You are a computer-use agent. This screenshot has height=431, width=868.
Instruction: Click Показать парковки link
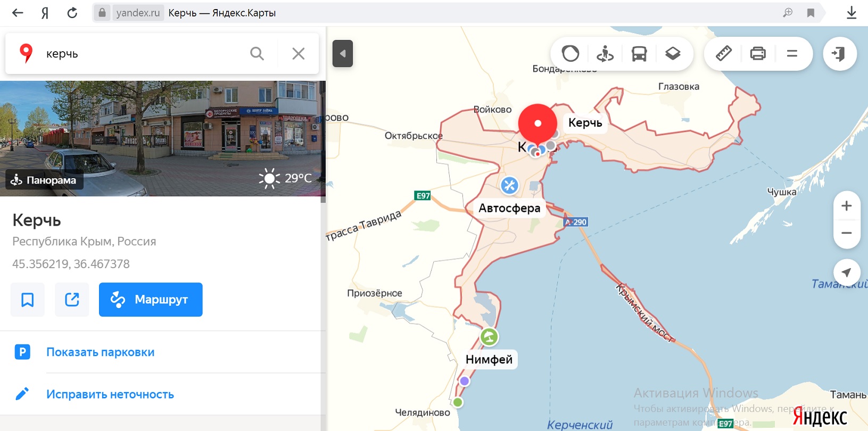tap(101, 352)
